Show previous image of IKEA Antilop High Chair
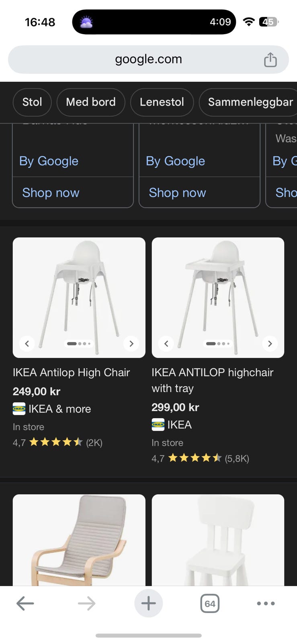 [x=27, y=343]
